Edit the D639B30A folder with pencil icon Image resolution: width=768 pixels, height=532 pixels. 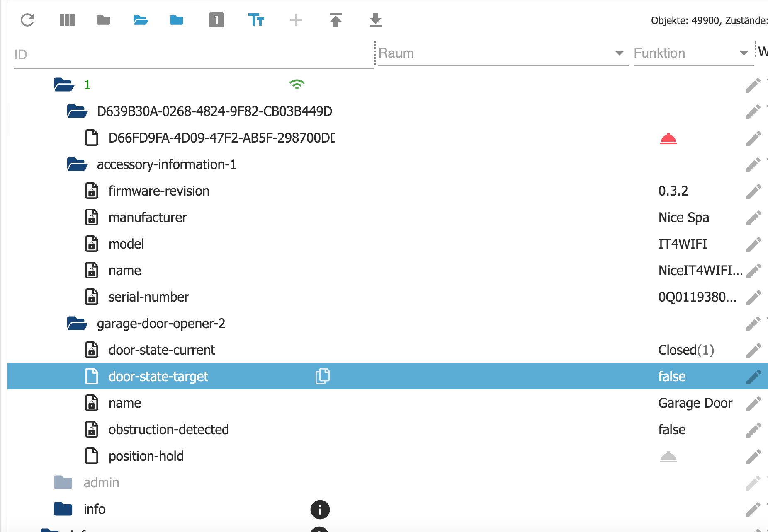[x=753, y=112]
